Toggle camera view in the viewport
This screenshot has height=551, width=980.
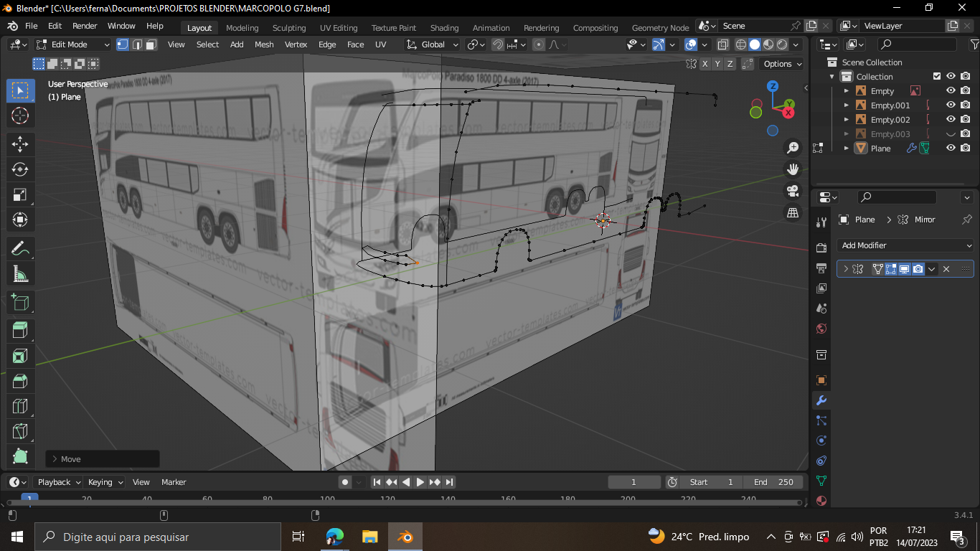tap(793, 191)
